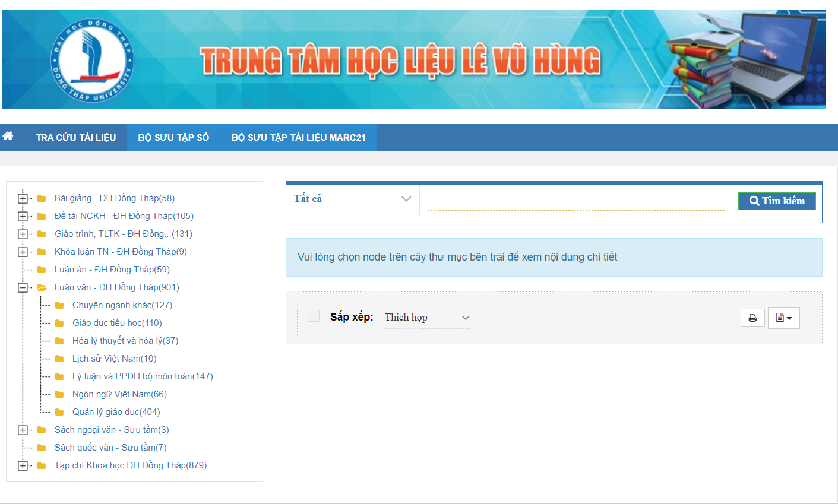
Task: Click the Đồng Tháp University logo
Action: click(x=92, y=59)
